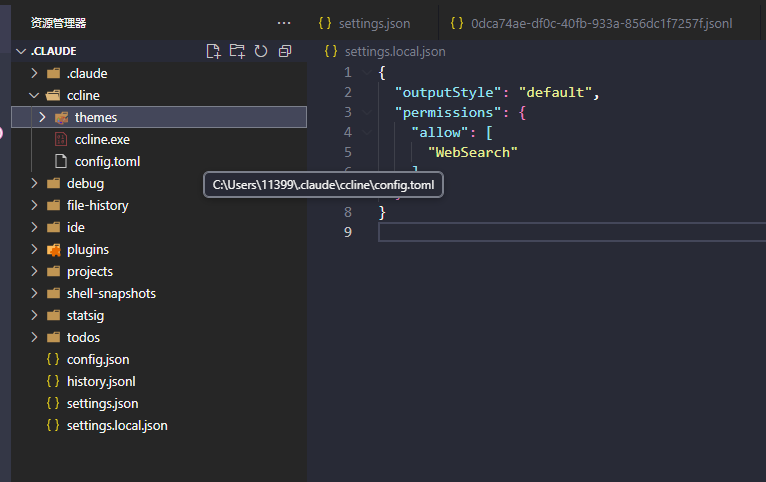Click the "allow" key on line 4
The image size is (766, 482).
440,133
